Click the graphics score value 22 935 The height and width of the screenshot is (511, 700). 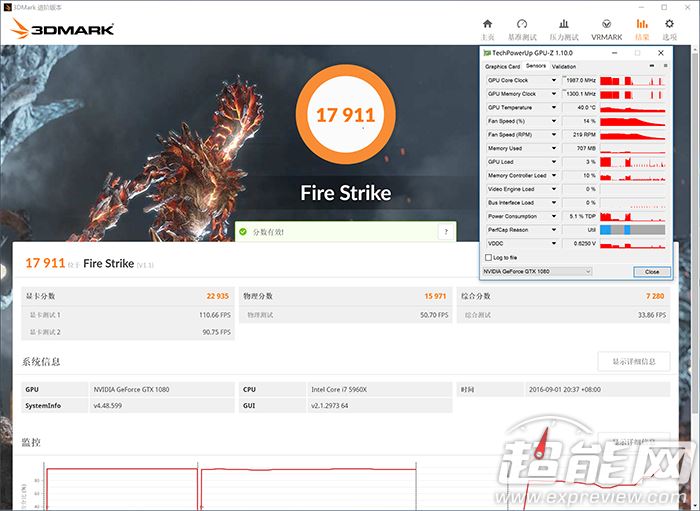(217, 296)
